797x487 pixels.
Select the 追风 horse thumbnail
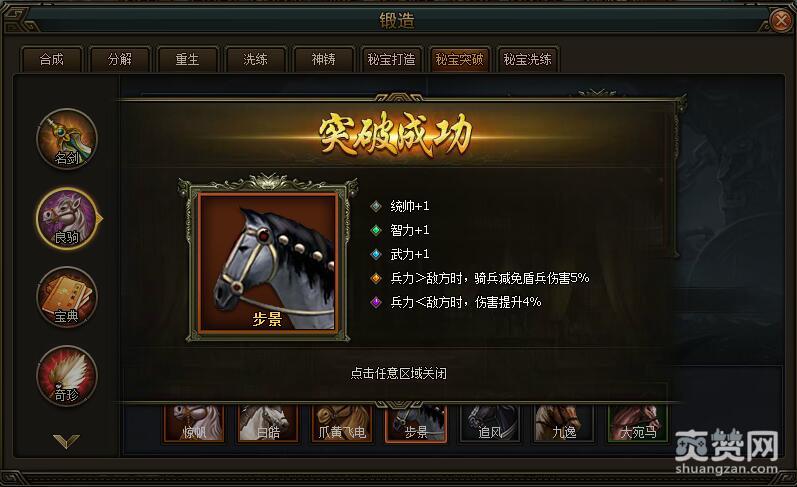pyautogui.click(x=490, y=423)
